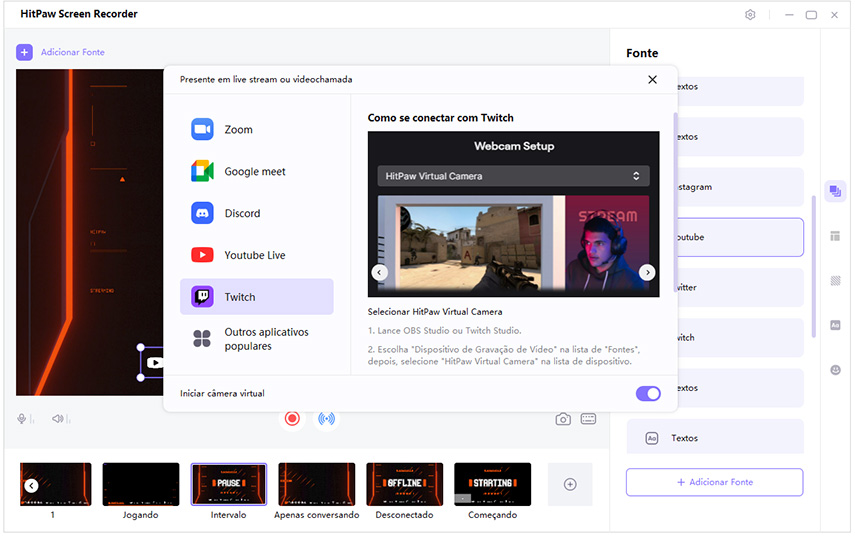The height and width of the screenshot is (536, 855).
Task: Add a new scene with plus tile
Action: pyautogui.click(x=570, y=484)
